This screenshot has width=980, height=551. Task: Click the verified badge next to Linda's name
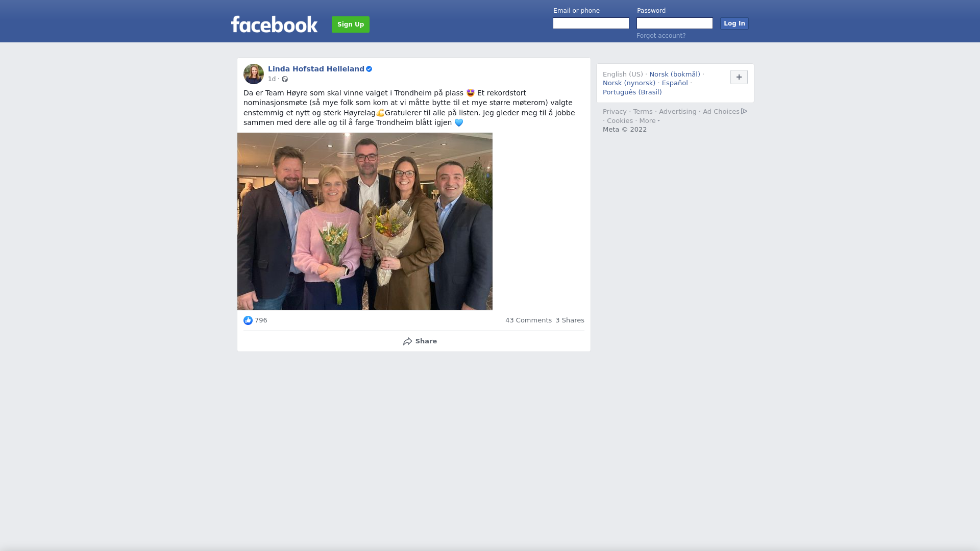(x=369, y=69)
